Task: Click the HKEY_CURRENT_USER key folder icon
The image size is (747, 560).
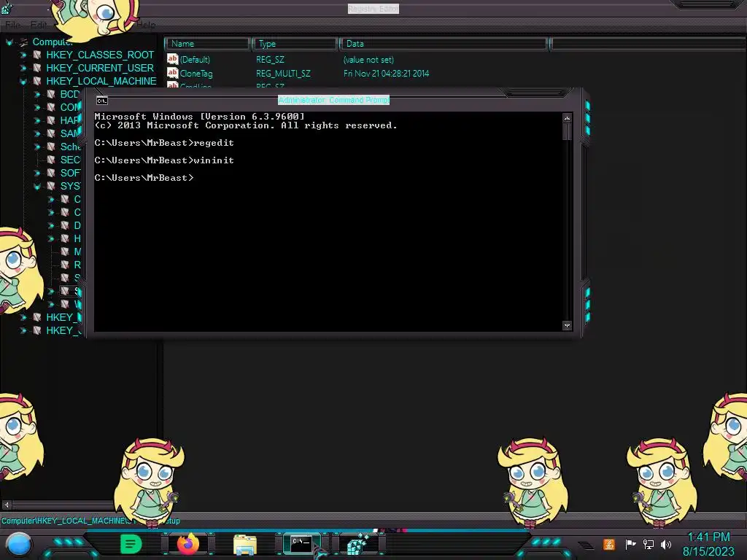Action: [x=37, y=68]
